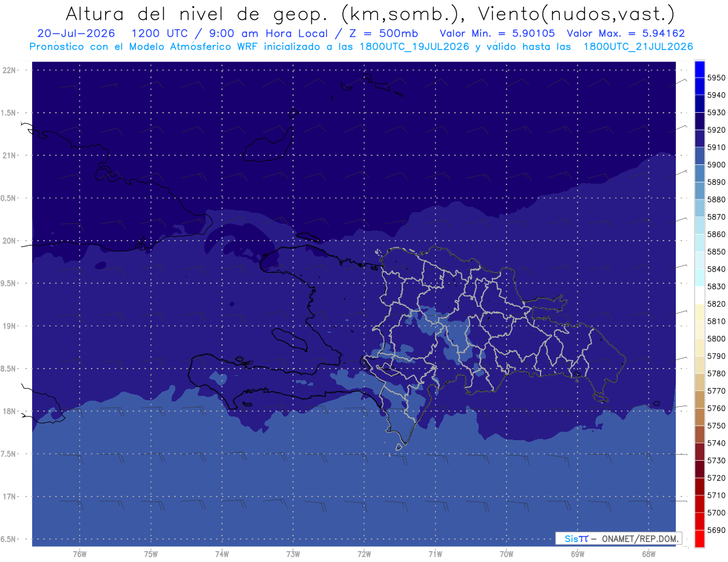Click the '5930' legend value
The width and height of the screenshot is (728, 562).
(x=716, y=112)
